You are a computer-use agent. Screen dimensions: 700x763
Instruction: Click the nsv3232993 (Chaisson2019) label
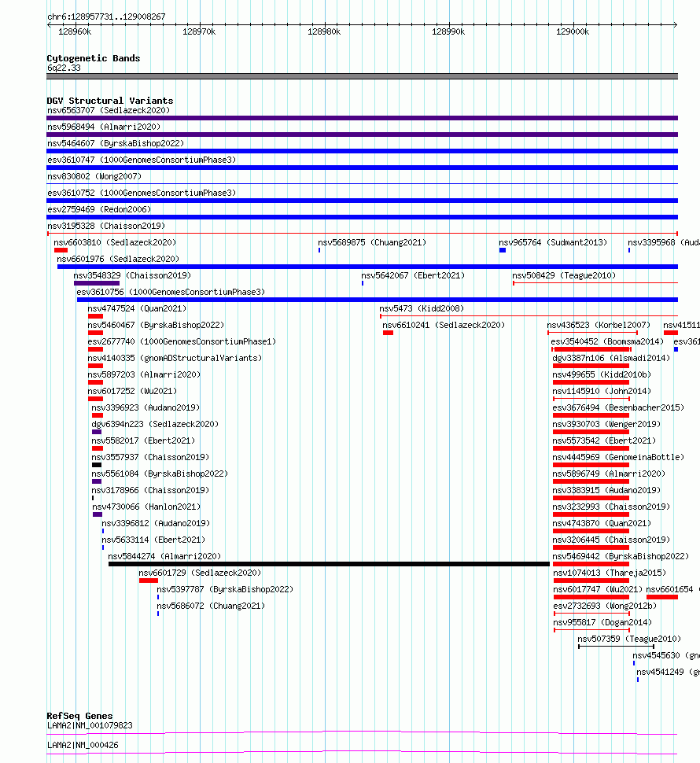coord(611,507)
